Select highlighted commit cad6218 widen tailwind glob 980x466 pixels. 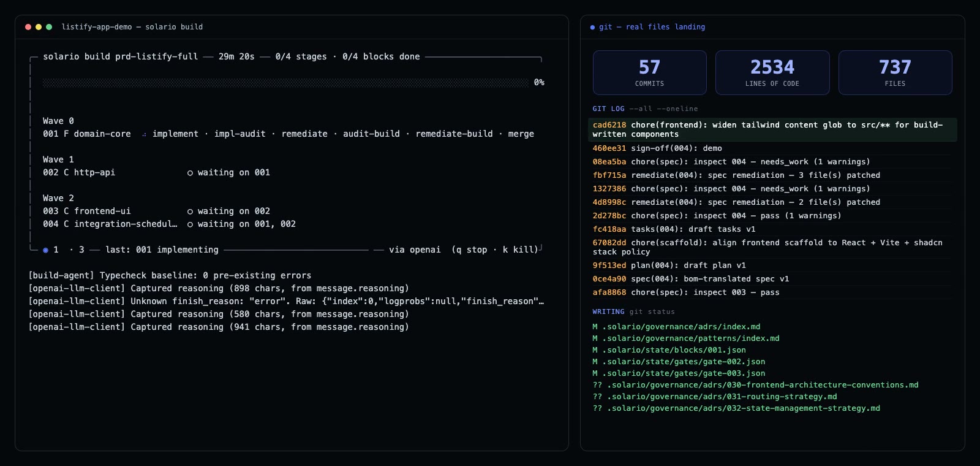coord(772,129)
